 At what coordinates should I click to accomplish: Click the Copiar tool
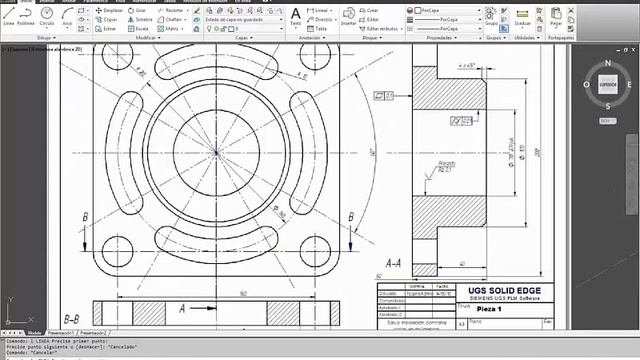pos(106,20)
